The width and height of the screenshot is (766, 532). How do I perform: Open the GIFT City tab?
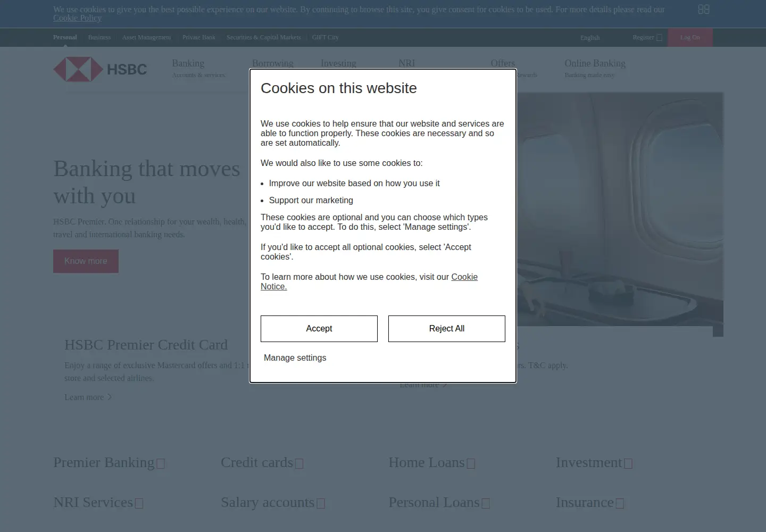pyautogui.click(x=326, y=37)
